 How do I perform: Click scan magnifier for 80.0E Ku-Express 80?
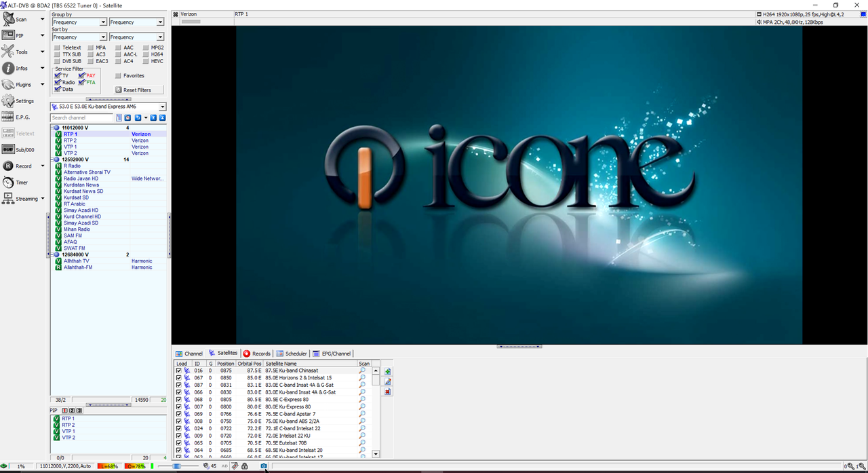[363, 406]
